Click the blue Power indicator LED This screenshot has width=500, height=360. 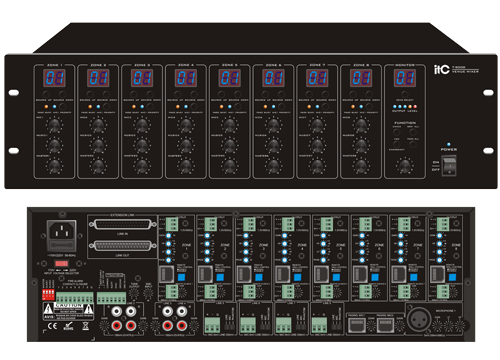coord(449,144)
